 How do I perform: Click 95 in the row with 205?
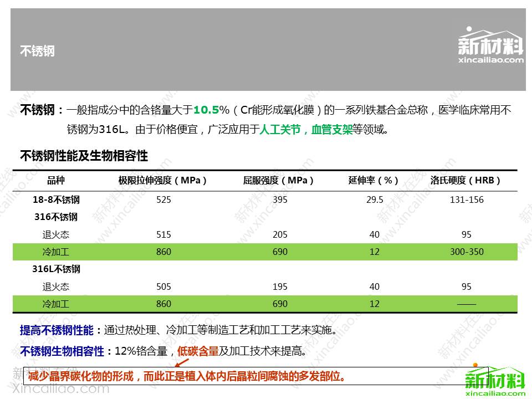click(467, 235)
